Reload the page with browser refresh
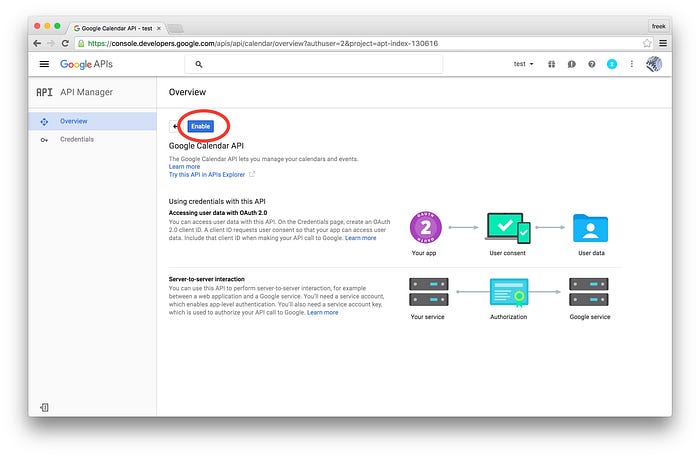 65,43
